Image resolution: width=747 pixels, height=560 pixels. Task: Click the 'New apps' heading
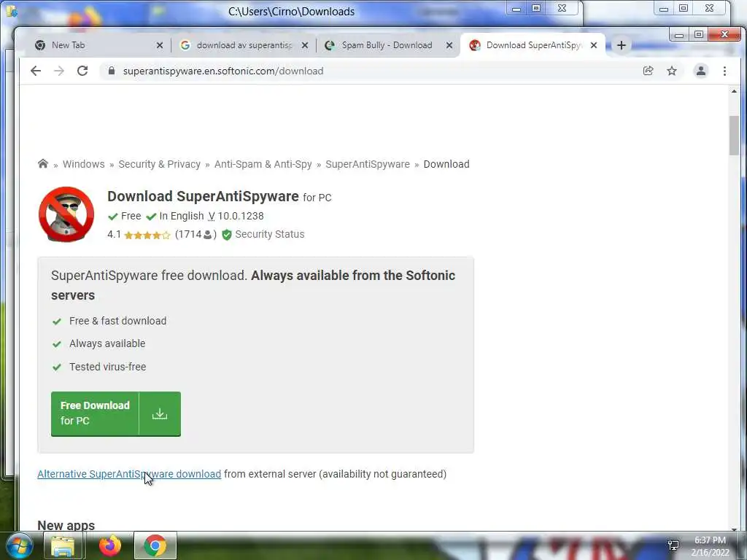pos(66,525)
